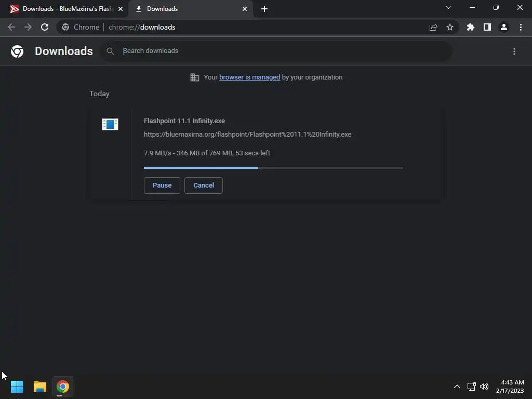Restore down the Chrome window

(496, 7)
